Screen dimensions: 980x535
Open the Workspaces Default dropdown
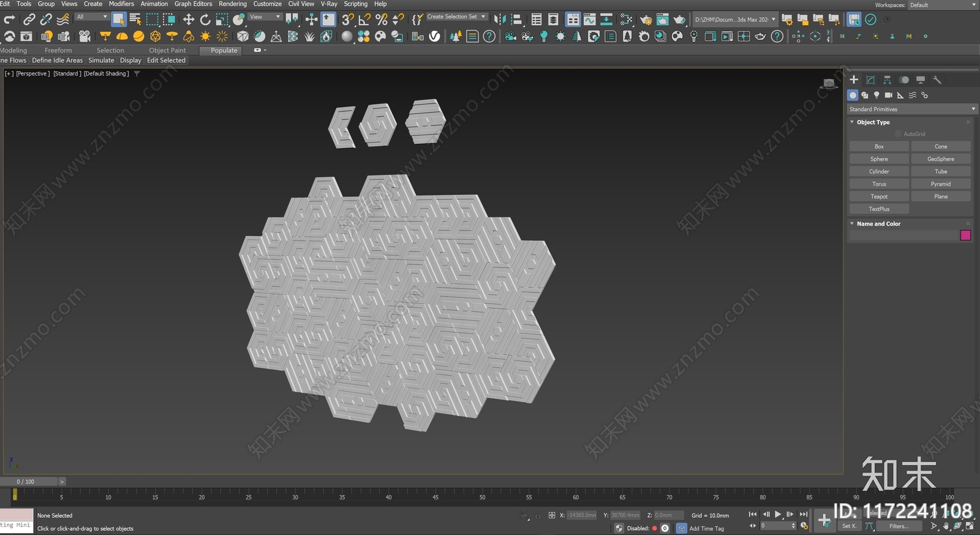tap(943, 5)
